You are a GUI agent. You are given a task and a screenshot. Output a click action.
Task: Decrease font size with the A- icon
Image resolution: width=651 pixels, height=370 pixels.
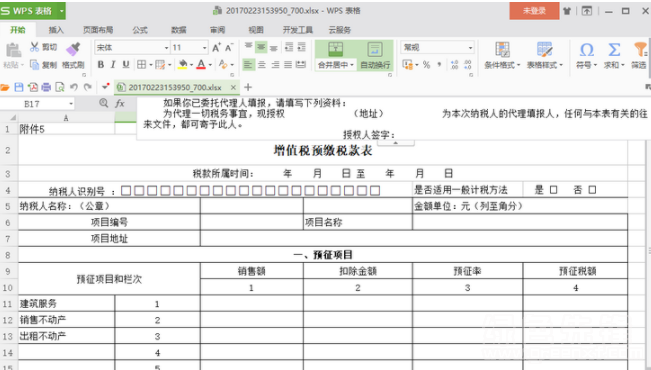pyautogui.click(x=229, y=48)
